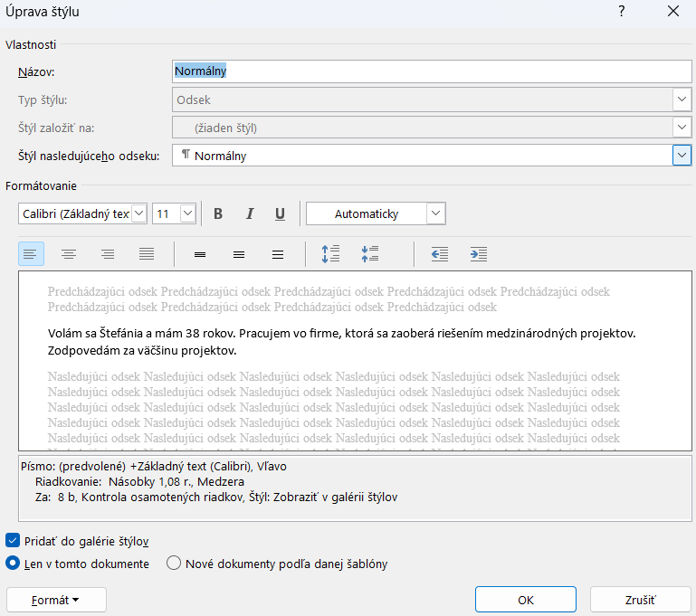Align paragraph text to the left
The height and width of the screenshot is (616, 696).
point(31,254)
